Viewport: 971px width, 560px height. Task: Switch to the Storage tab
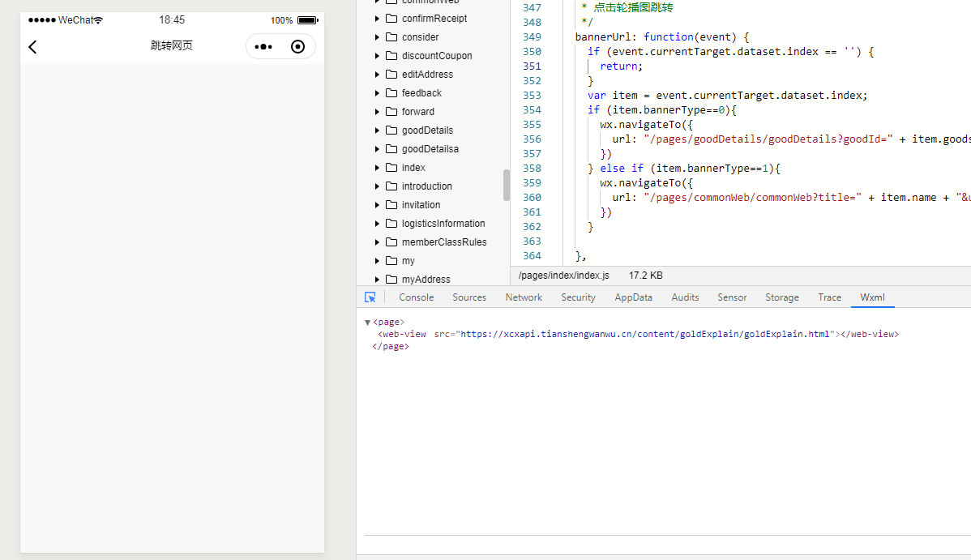point(782,297)
